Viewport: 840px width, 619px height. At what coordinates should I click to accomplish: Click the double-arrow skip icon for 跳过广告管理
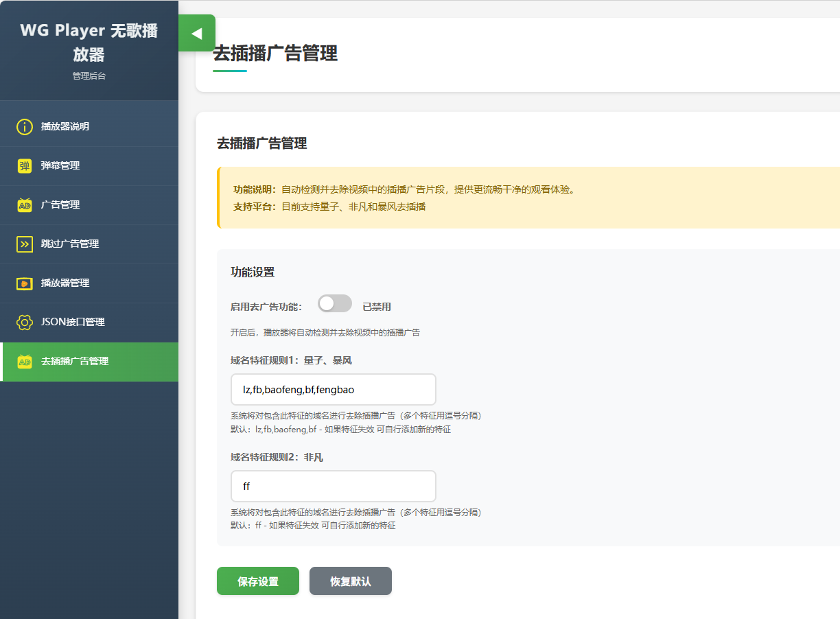25,244
